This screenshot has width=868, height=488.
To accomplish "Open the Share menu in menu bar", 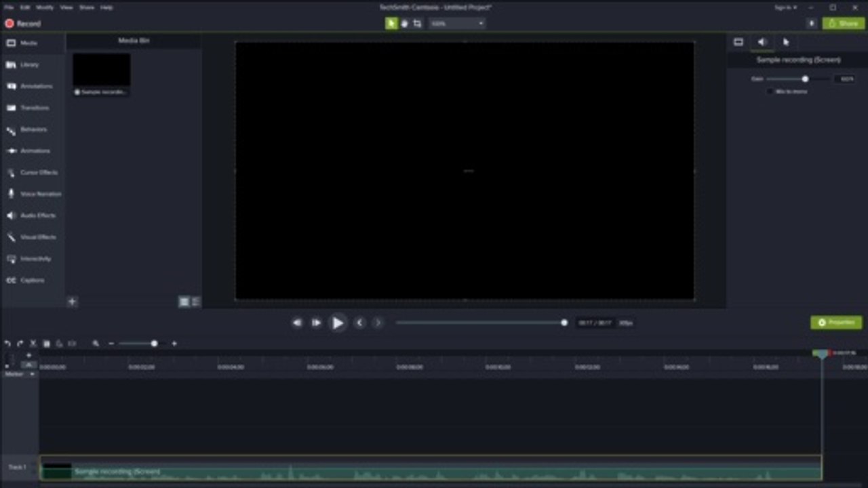I will [x=87, y=7].
